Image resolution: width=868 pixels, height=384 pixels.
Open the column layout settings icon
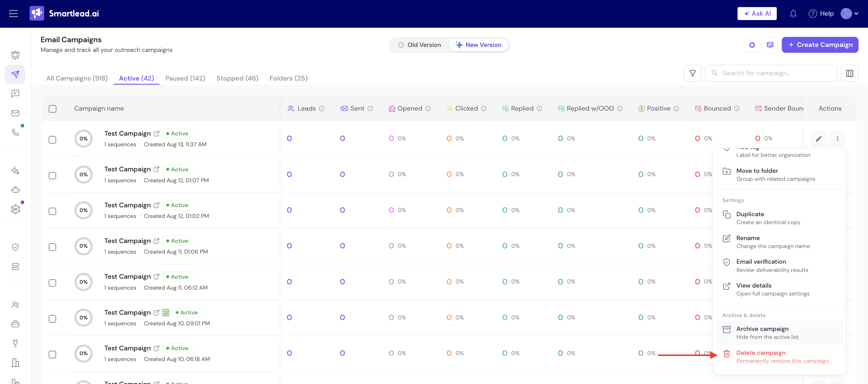pyautogui.click(x=849, y=73)
